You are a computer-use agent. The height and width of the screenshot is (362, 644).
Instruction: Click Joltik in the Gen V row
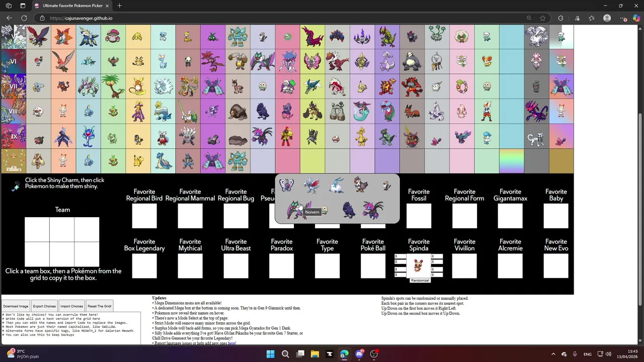(138, 37)
